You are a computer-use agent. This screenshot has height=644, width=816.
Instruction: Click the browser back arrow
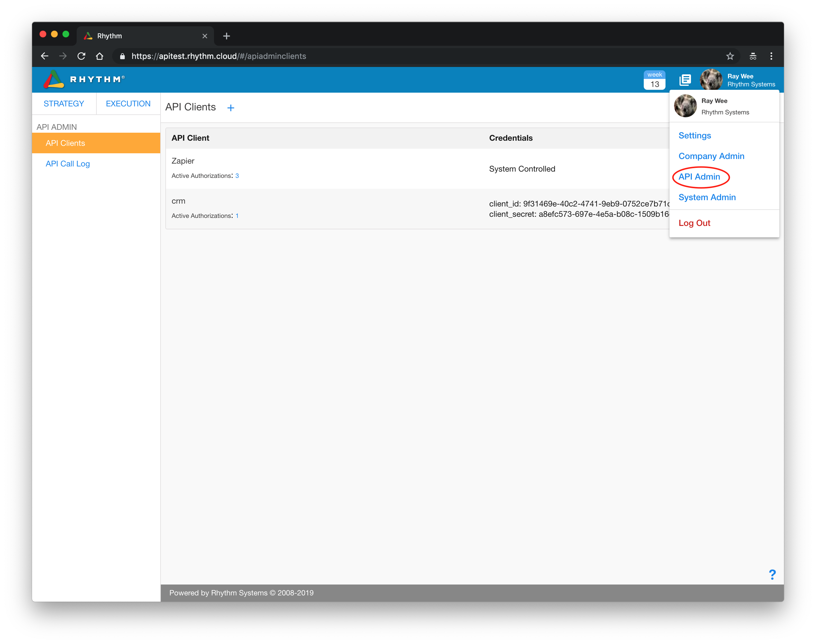(45, 56)
